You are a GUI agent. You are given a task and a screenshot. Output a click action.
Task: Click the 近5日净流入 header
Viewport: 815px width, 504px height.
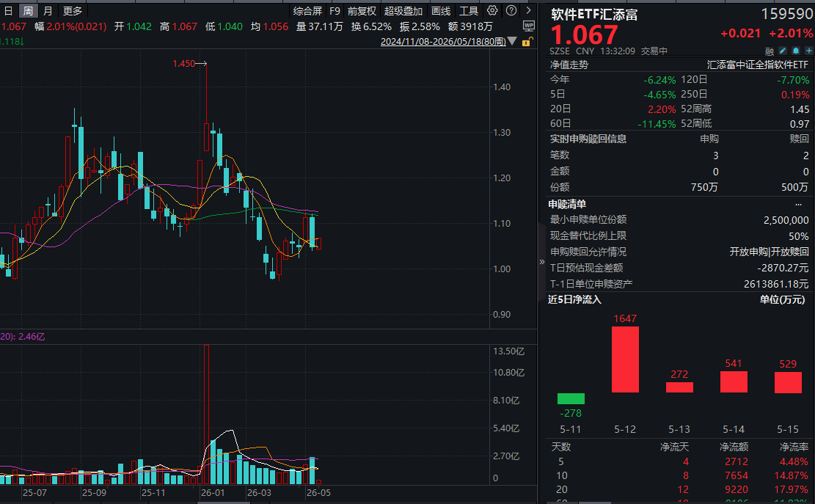(x=574, y=300)
